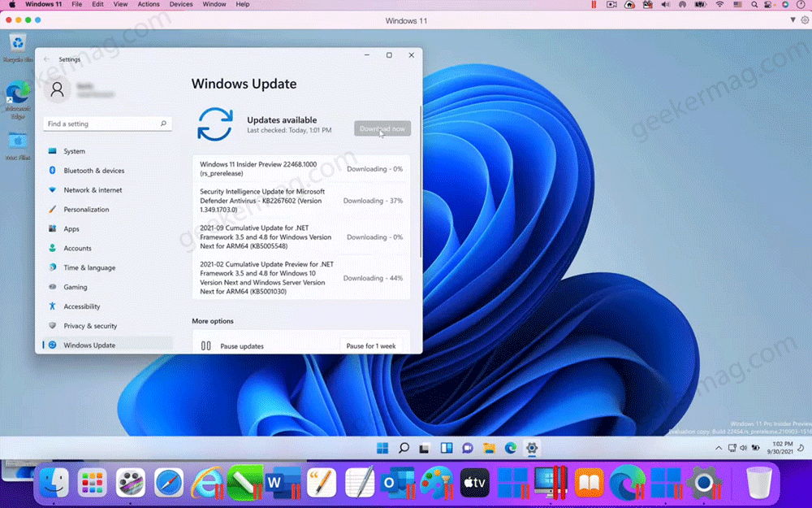Open the Trash in the Dock
Screen dimensions: 812x508
click(758, 482)
